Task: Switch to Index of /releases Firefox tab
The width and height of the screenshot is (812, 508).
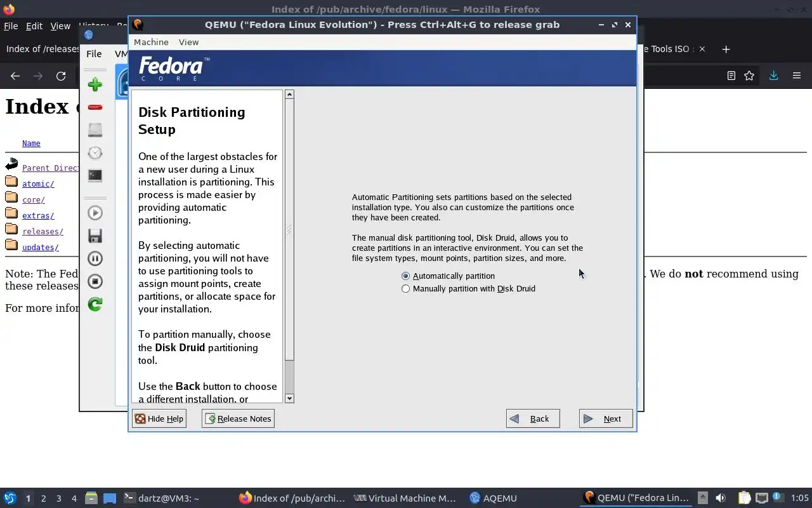Action: [x=42, y=49]
